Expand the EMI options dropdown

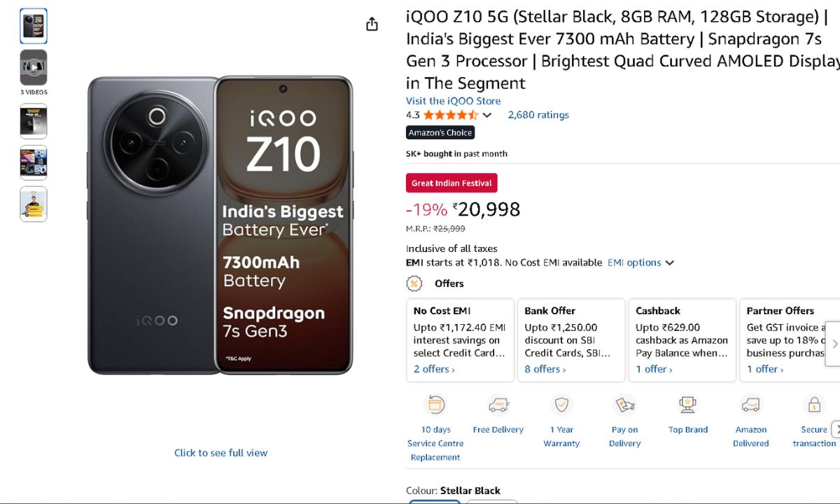(x=640, y=262)
